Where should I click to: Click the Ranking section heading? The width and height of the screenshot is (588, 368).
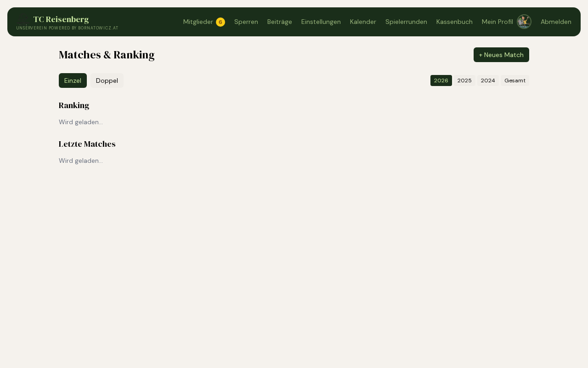(x=74, y=105)
